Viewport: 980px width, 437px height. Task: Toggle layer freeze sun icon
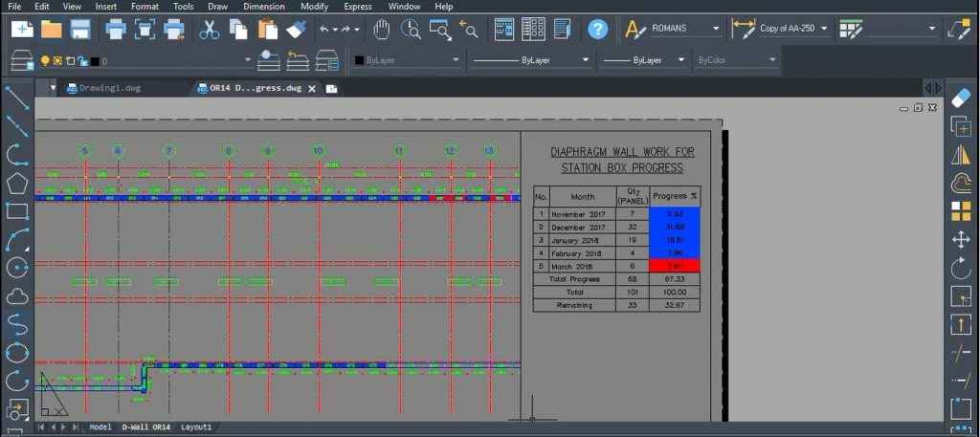(57, 60)
